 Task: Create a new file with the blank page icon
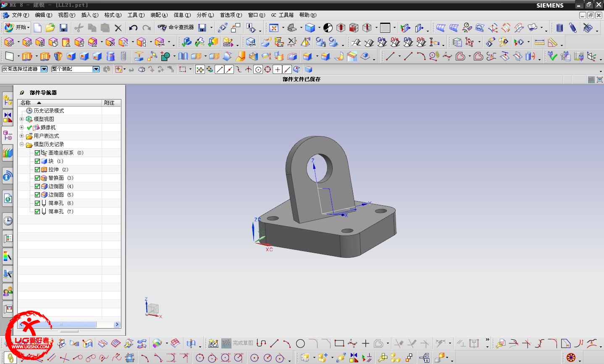click(37, 28)
